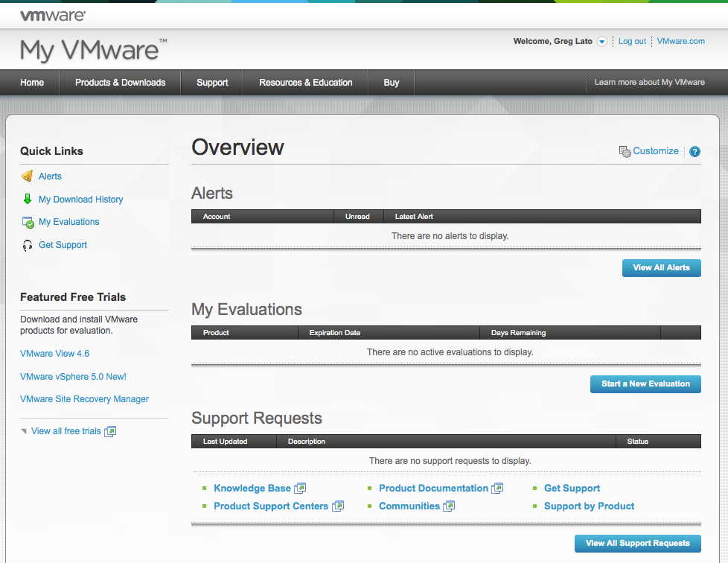Click Get Support under Support Requests
Screen dimensions: 728x563
(572, 489)
